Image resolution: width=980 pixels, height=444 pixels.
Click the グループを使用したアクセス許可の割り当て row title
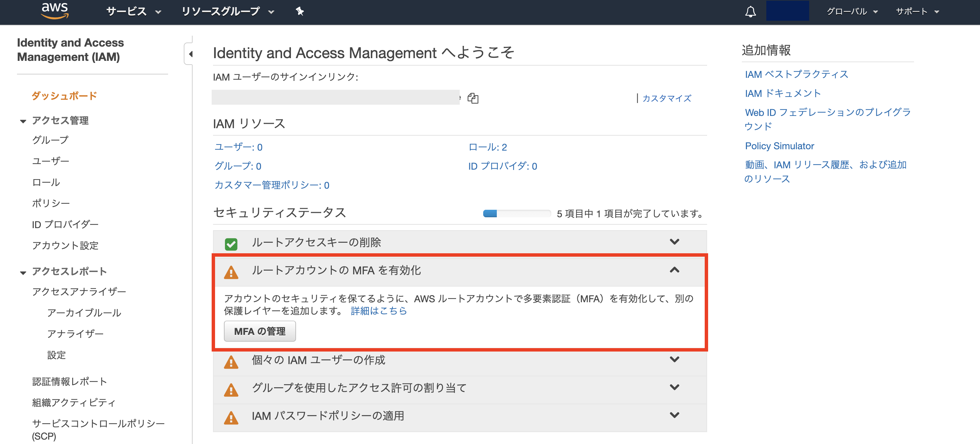click(359, 388)
